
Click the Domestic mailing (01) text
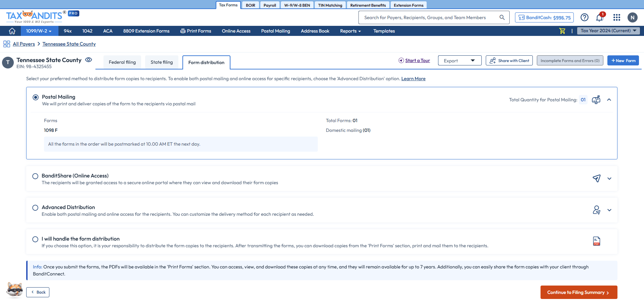[348, 131]
